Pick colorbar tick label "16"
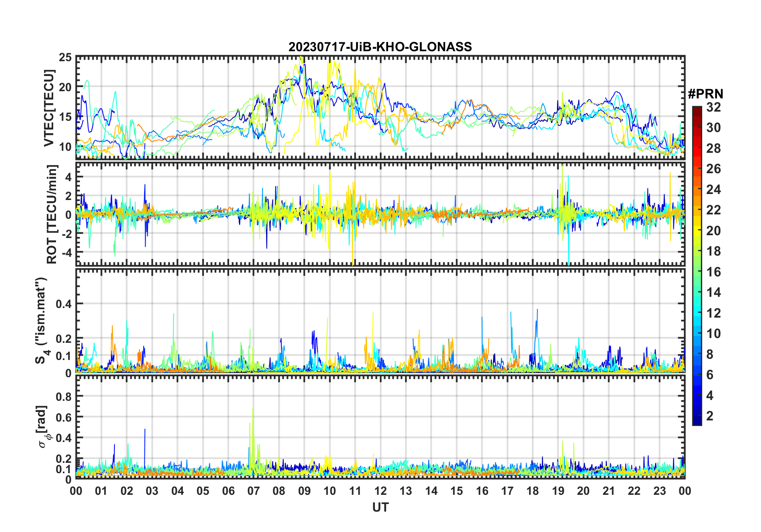Screen dimensions: 761x532 click(x=713, y=272)
